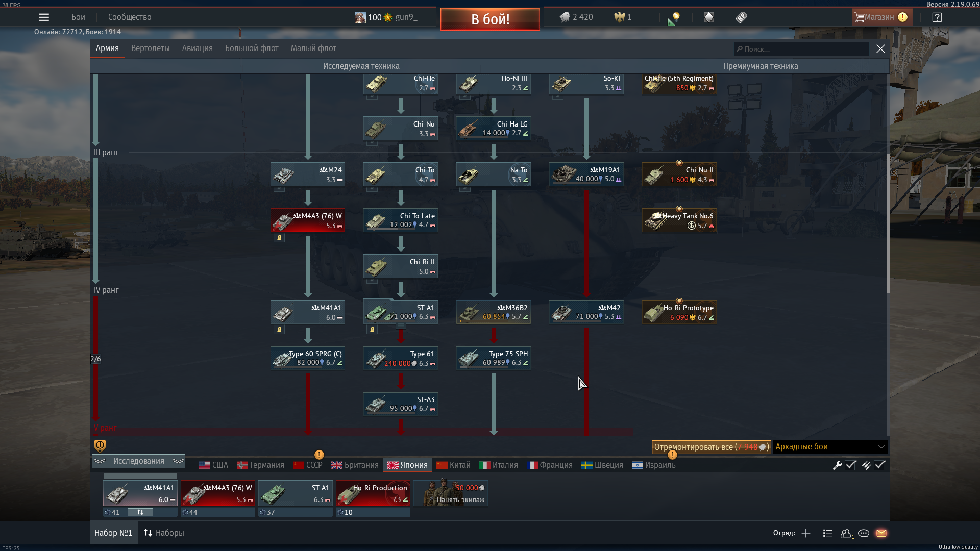Click the Поиск search field
Image resolution: width=980 pixels, height=551 pixels.
click(x=801, y=49)
